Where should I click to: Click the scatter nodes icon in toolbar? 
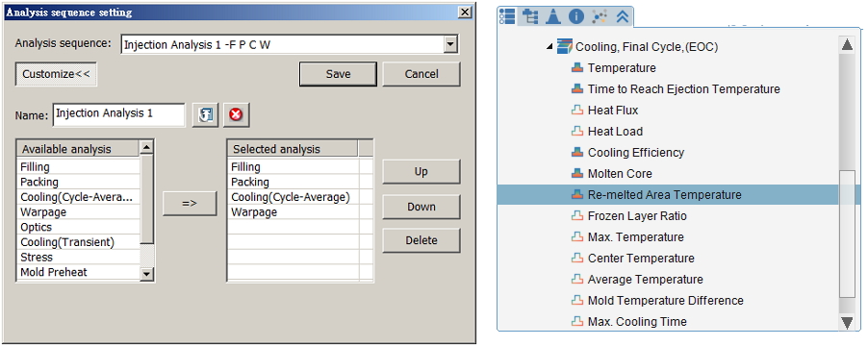(x=599, y=16)
